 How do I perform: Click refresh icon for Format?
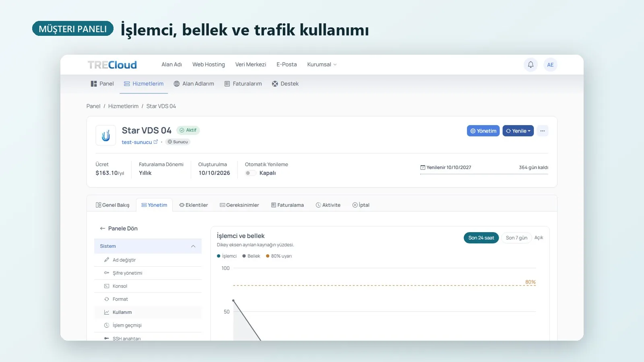(x=107, y=299)
